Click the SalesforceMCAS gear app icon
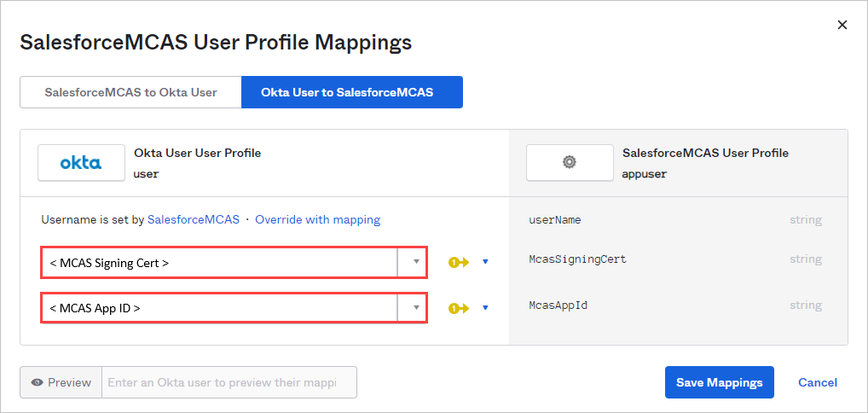The height and width of the screenshot is (413, 868). [570, 162]
